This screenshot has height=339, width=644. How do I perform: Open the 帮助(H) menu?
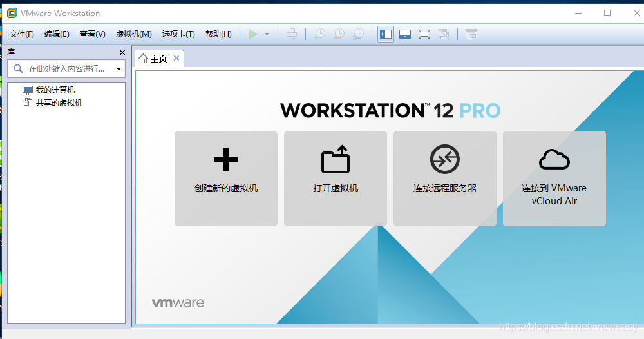[218, 34]
